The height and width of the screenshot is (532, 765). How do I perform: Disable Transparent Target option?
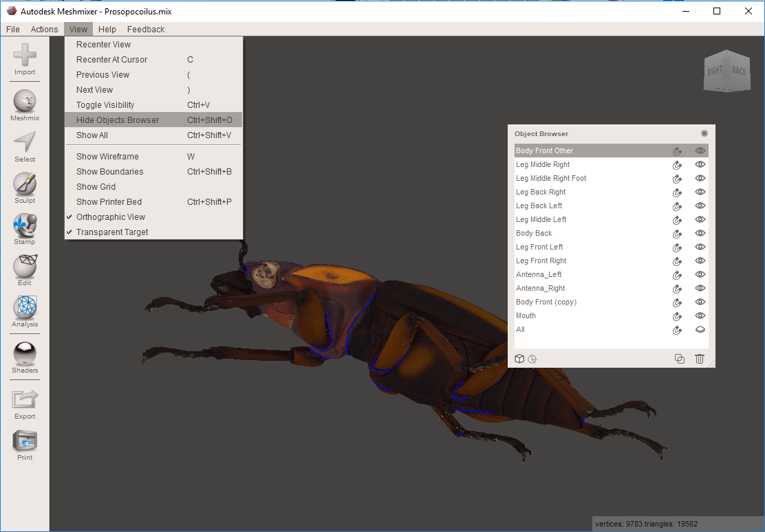tap(112, 232)
